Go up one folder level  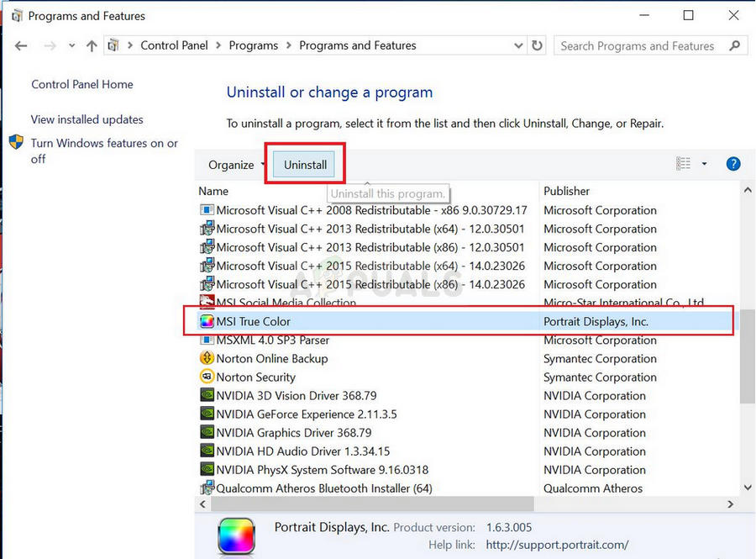[x=92, y=46]
